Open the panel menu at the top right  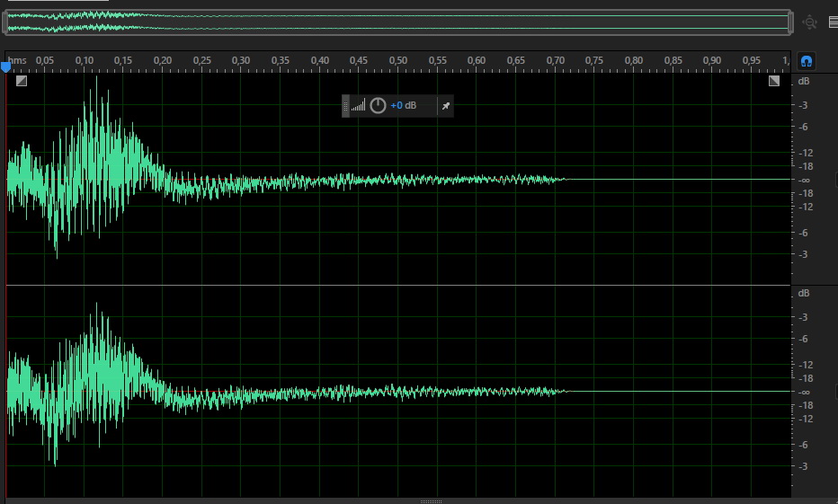pyautogui.click(x=834, y=22)
